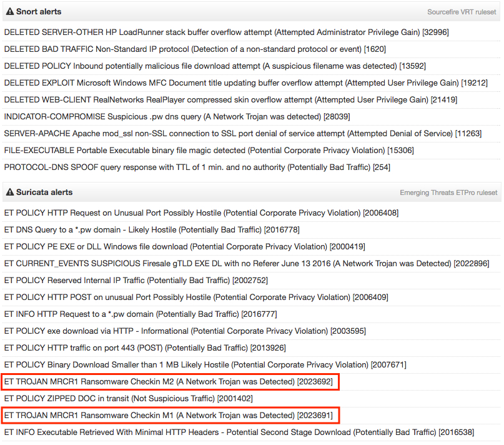This screenshot has width=504, height=445.
Task: Select the HTTP POST on unusual Port alert
Action: (196, 297)
